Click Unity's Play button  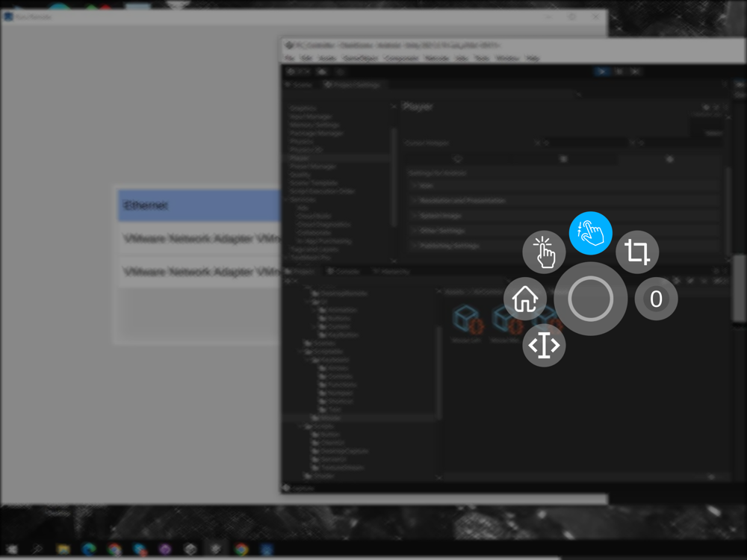[602, 72]
